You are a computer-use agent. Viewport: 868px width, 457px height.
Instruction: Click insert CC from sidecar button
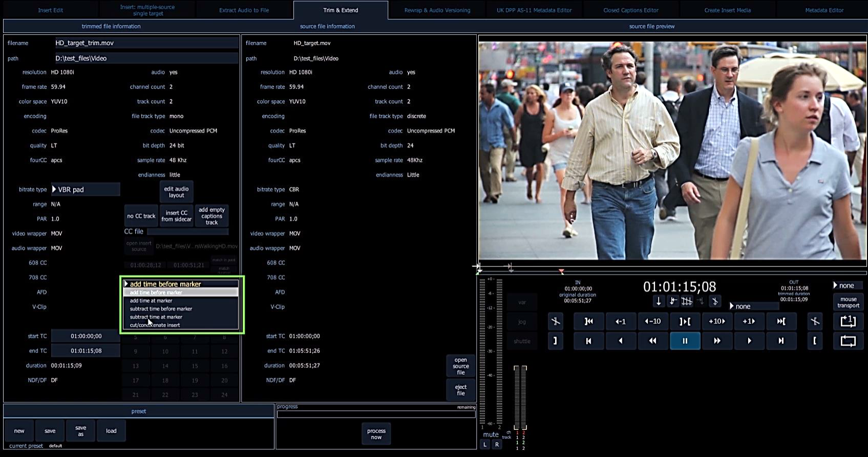176,216
